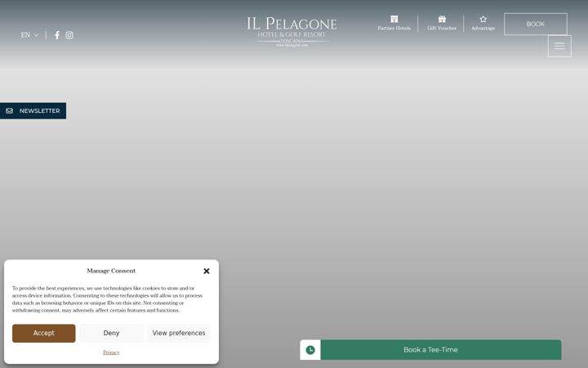588x368 pixels.
Task: Click the Advantage star icon
Action: pos(483,19)
